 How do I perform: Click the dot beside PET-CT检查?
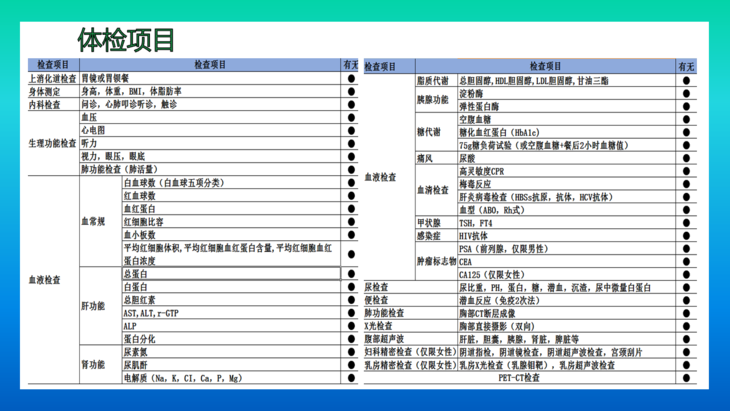[686, 378]
